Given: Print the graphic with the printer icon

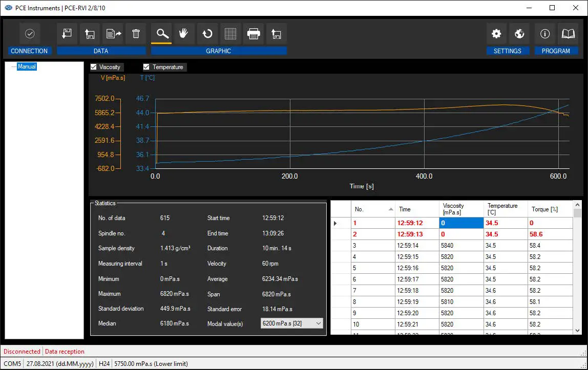Looking at the screenshot, I should pos(254,34).
